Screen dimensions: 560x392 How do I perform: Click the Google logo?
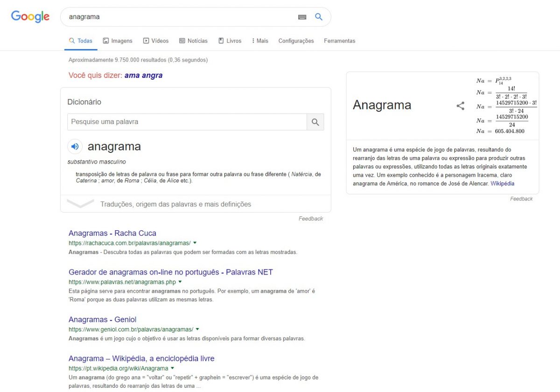(x=30, y=17)
